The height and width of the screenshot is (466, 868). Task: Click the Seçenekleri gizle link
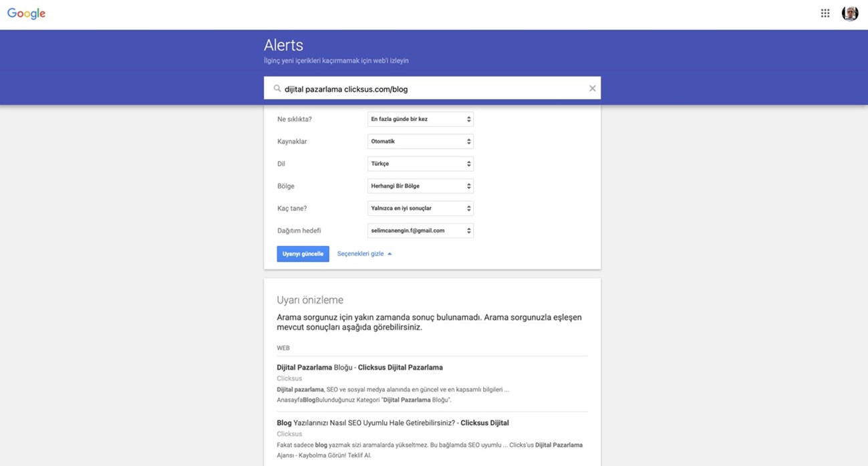pyautogui.click(x=359, y=253)
